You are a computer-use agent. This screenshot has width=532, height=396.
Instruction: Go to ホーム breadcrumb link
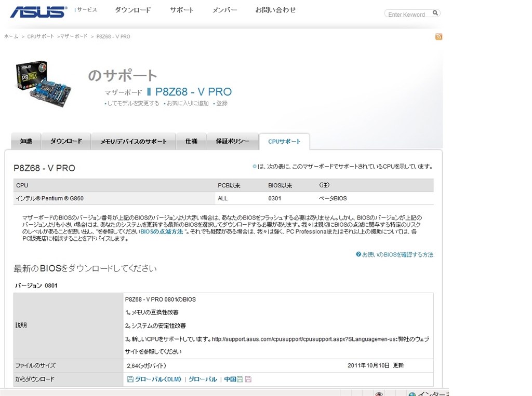(x=11, y=36)
